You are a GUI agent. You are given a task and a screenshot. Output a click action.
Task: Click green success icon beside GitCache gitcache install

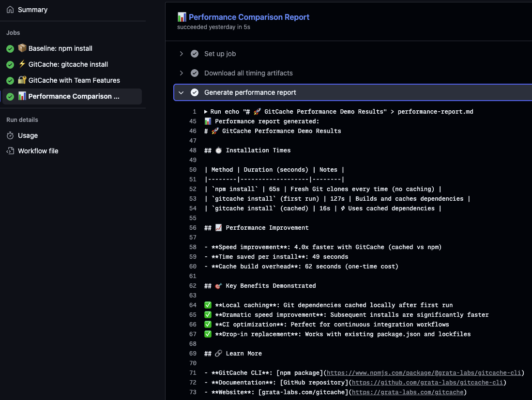(10, 65)
